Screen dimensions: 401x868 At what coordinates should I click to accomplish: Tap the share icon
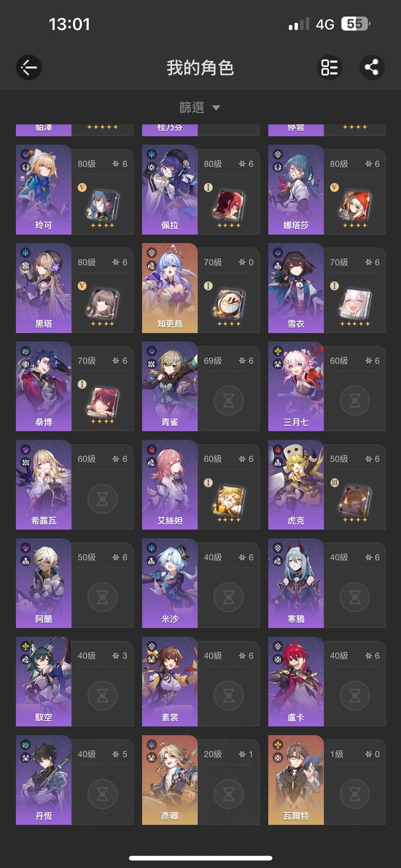click(372, 67)
